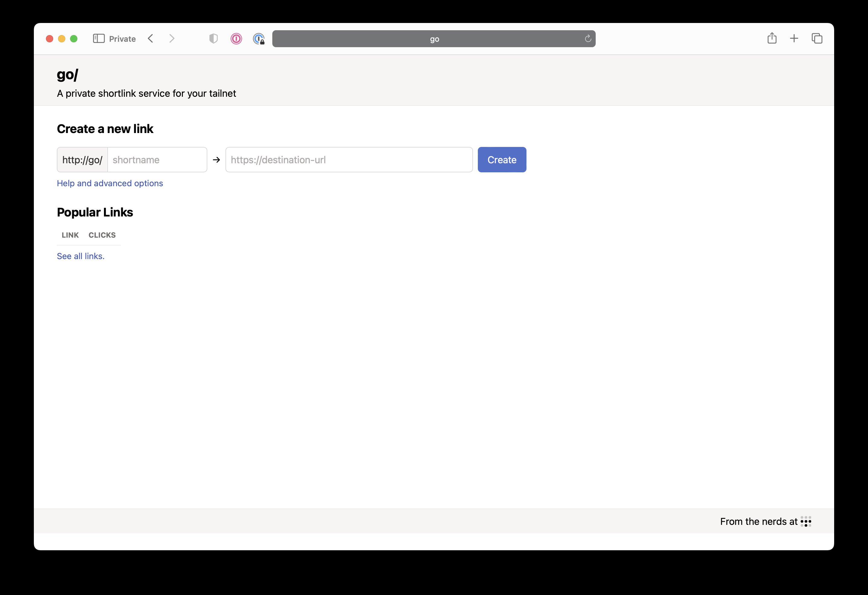Click the blue extension icon with lock
The height and width of the screenshot is (595, 868).
click(x=258, y=38)
